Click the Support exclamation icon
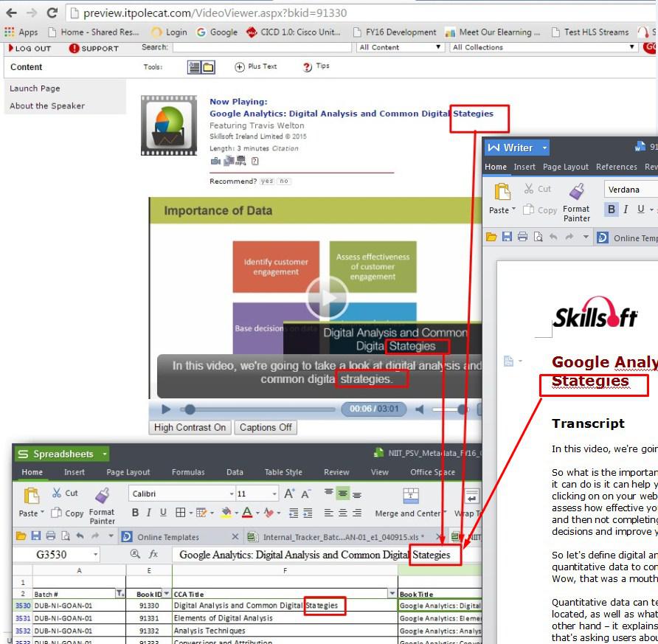The width and height of the screenshot is (658, 644). click(x=74, y=48)
